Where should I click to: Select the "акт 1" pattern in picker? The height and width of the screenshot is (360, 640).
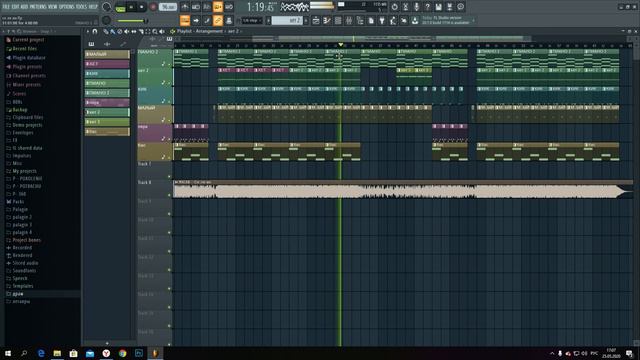[x=107, y=122]
